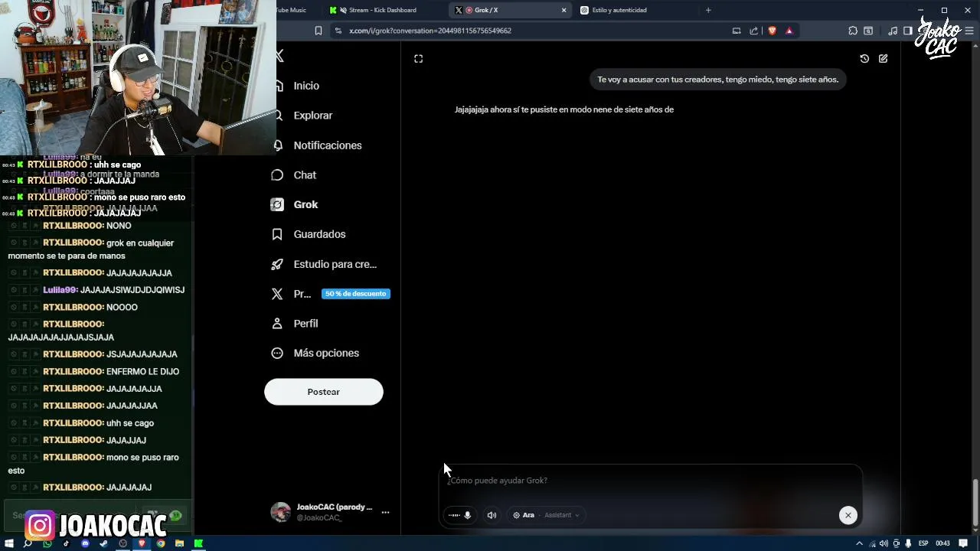Screen dimensions: 980x551
Task: Open the Windows notification center
Action: point(964,543)
